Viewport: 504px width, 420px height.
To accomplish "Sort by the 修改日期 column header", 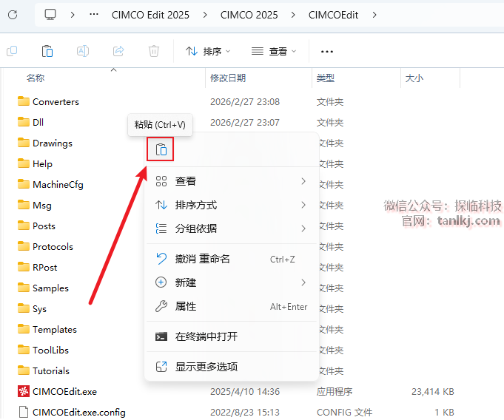I will click(228, 78).
